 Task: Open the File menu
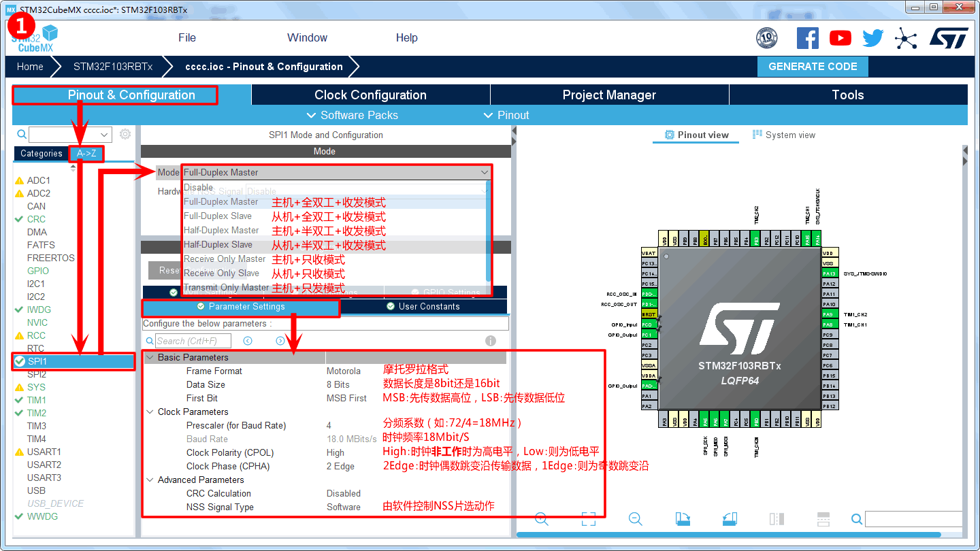(x=187, y=38)
